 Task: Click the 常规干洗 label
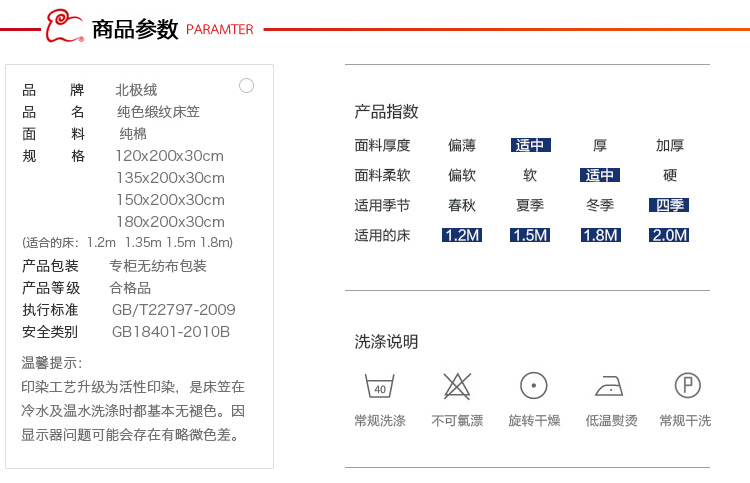(x=685, y=420)
